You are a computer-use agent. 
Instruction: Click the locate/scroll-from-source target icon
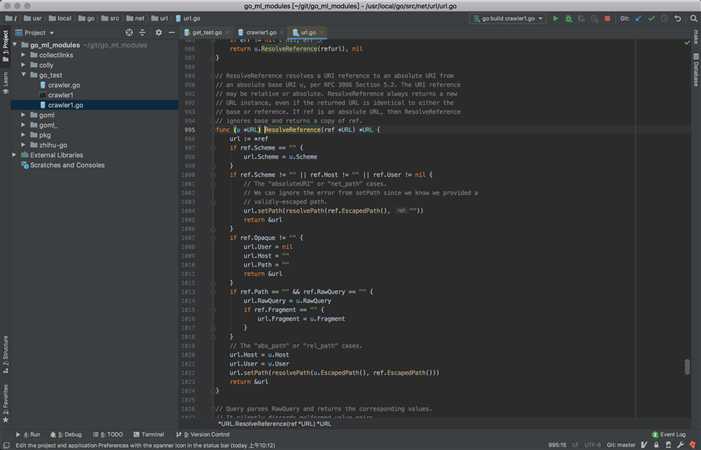coord(129,33)
